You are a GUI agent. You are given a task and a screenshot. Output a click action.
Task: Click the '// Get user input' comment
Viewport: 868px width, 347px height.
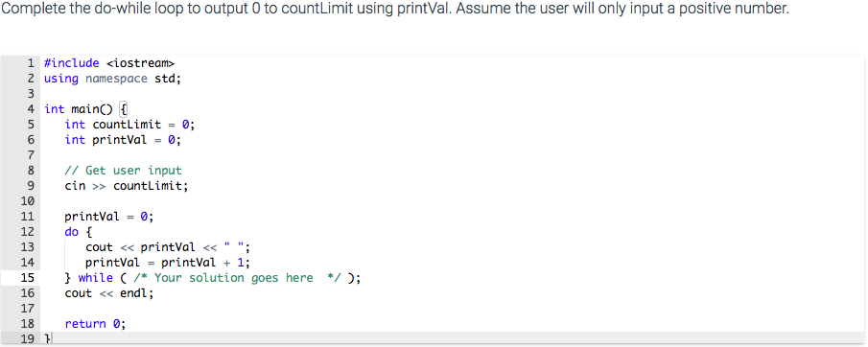123,171
